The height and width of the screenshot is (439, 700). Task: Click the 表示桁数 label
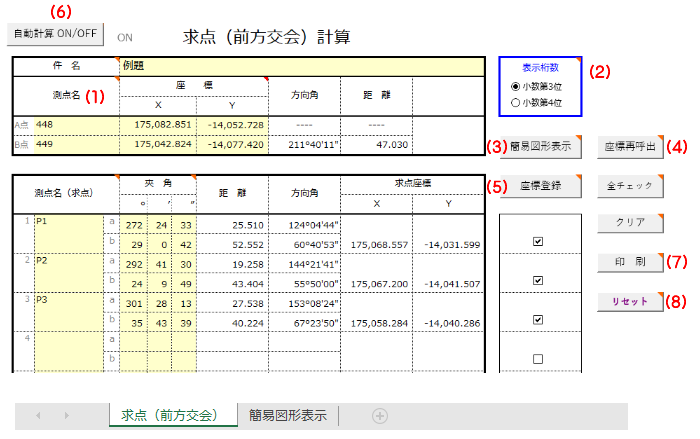pyautogui.click(x=540, y=68)
